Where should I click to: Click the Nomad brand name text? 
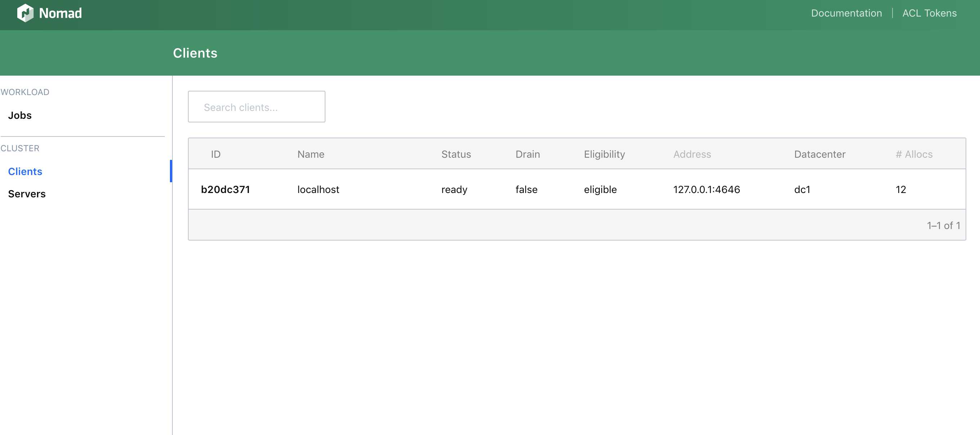(x=60, y=13)
